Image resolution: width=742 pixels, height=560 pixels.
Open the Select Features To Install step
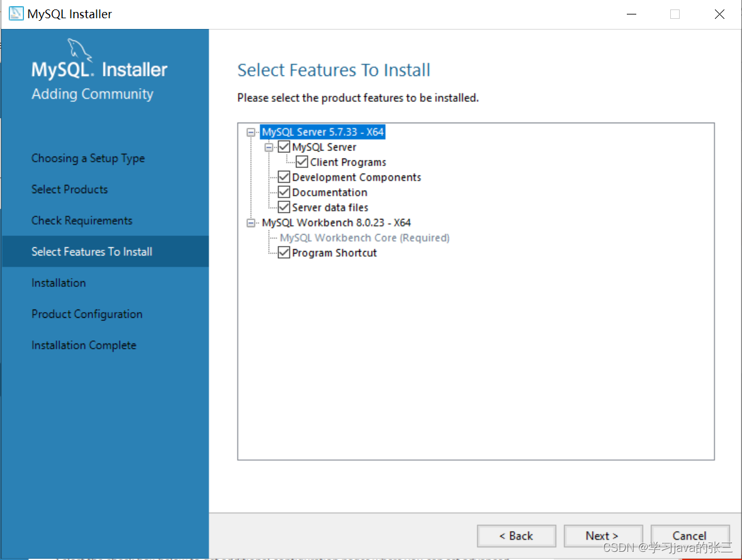coord(105,252)
